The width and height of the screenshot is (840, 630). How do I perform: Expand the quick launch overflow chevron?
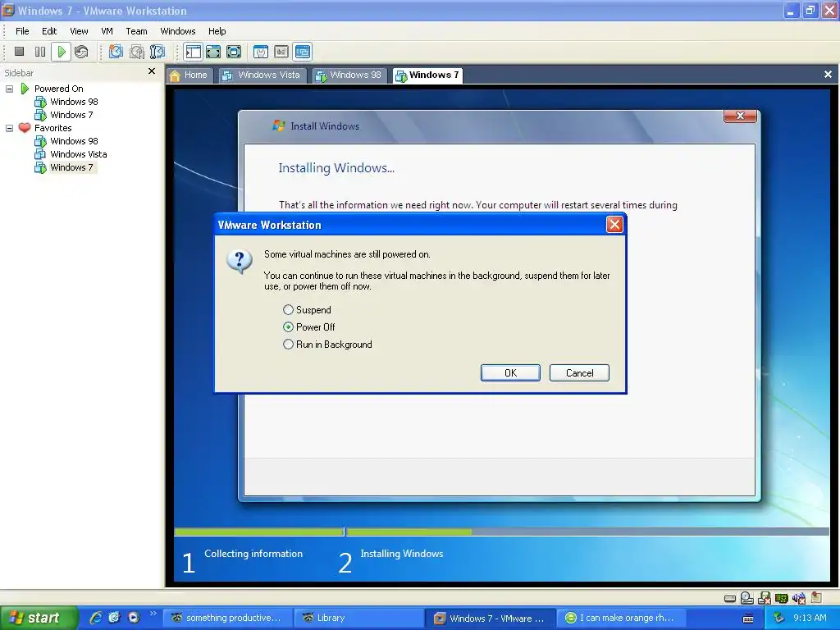click(153, 614)
